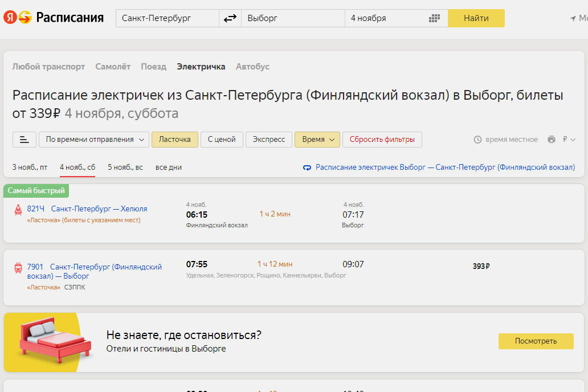Click departure field Санкт-Петербург
This screenshot has height=392, width=588.
tap(168, 18)
